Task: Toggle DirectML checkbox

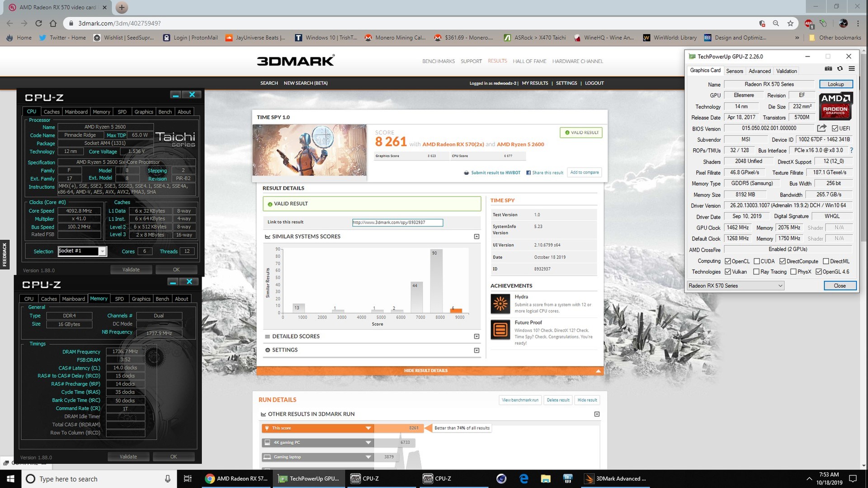Action: (x=826, y=261)
